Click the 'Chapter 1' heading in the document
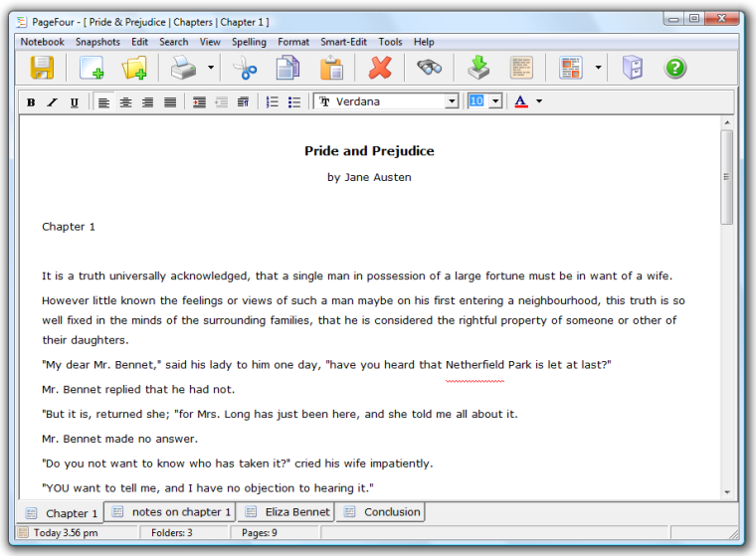 coord(69,227)
